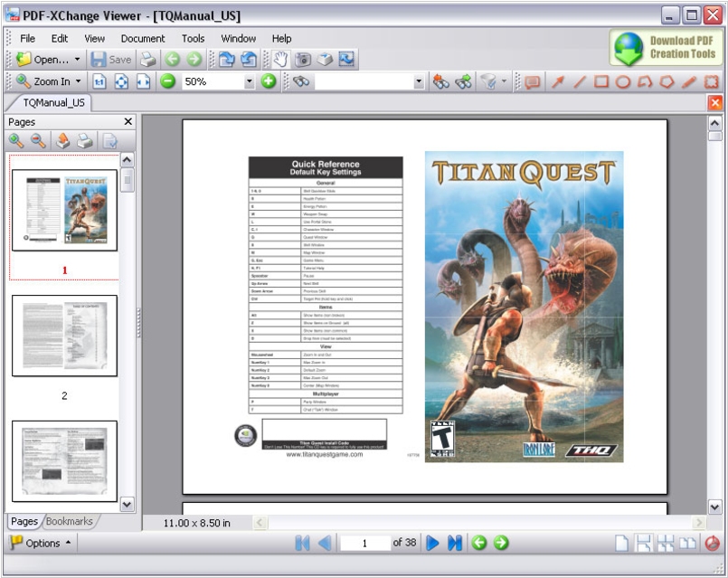
Task: Click the green zoom in plus button
Action: [269, 81]
